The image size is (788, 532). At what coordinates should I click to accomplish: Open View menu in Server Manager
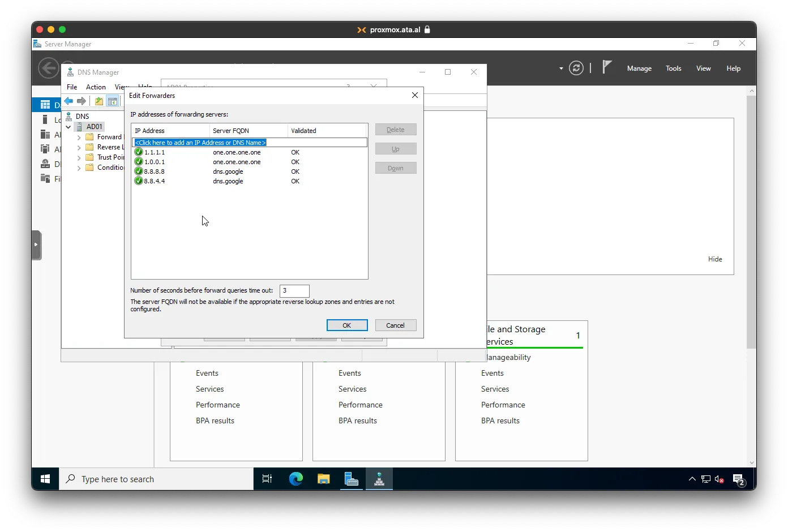click(x=704, y=68)
